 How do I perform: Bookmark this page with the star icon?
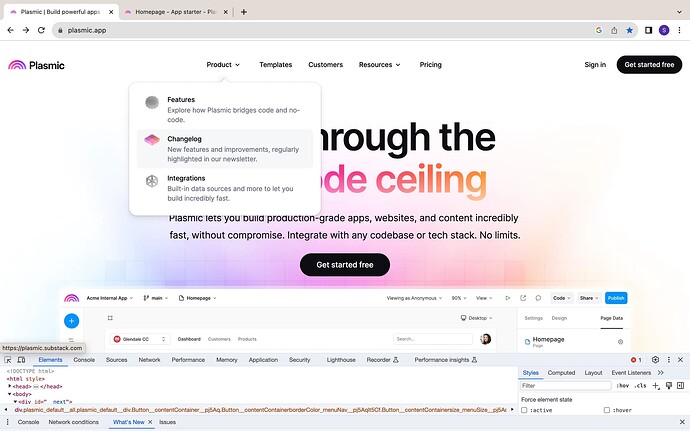point(630,30)
